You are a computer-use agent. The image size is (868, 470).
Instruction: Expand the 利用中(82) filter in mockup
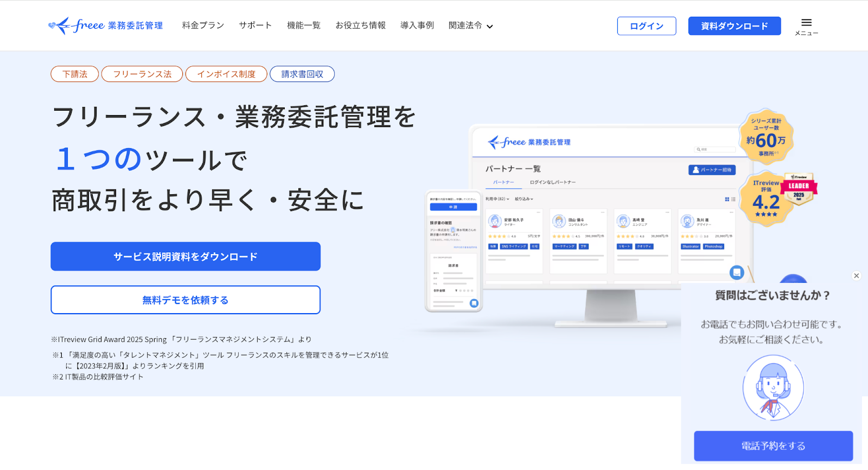[497, 199]
